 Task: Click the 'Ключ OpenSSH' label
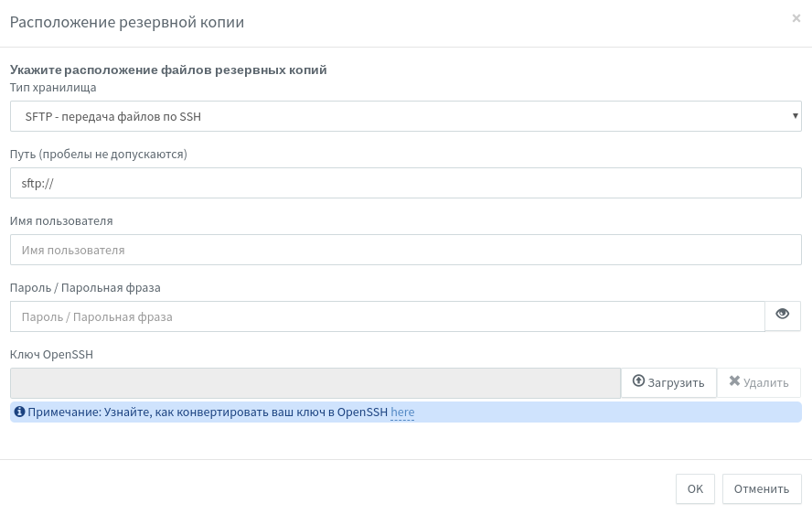pyautogui.click(x=51, y=355)
